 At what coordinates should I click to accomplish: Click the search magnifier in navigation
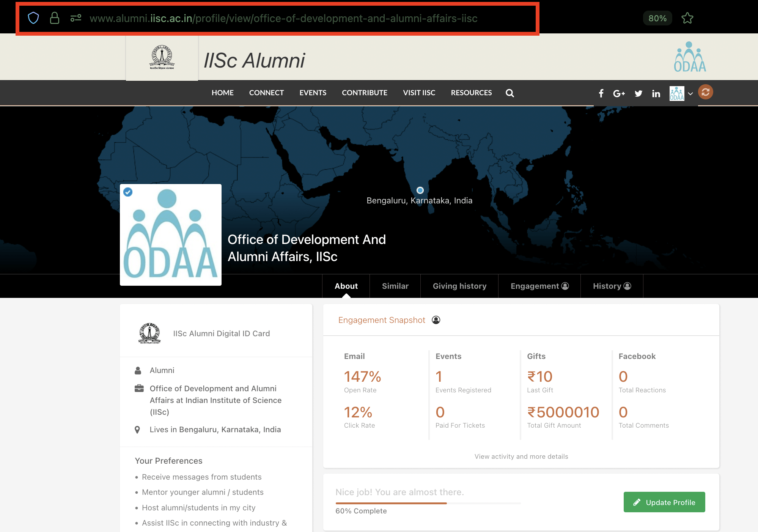click(x=510, y=93)
